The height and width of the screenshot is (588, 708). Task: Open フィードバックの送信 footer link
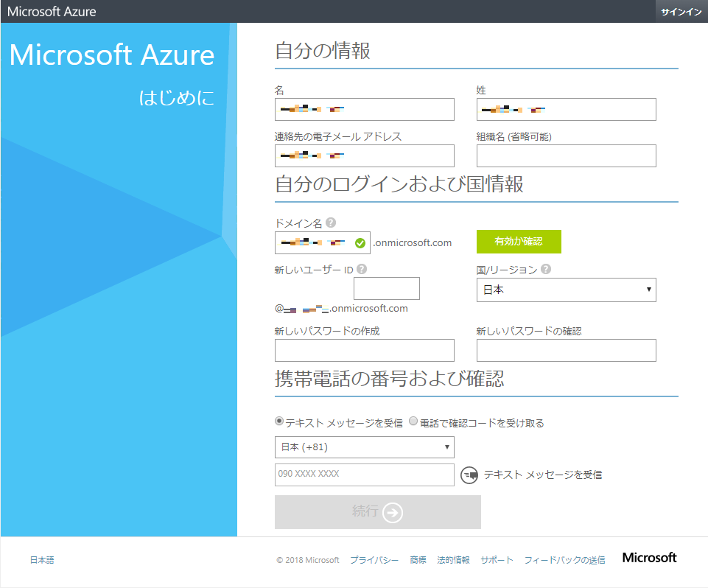(x=564, y=560)
